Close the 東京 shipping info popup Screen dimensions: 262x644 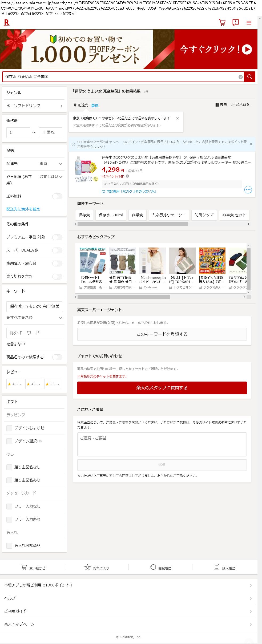pyautogui.click(x=178, y=118)
